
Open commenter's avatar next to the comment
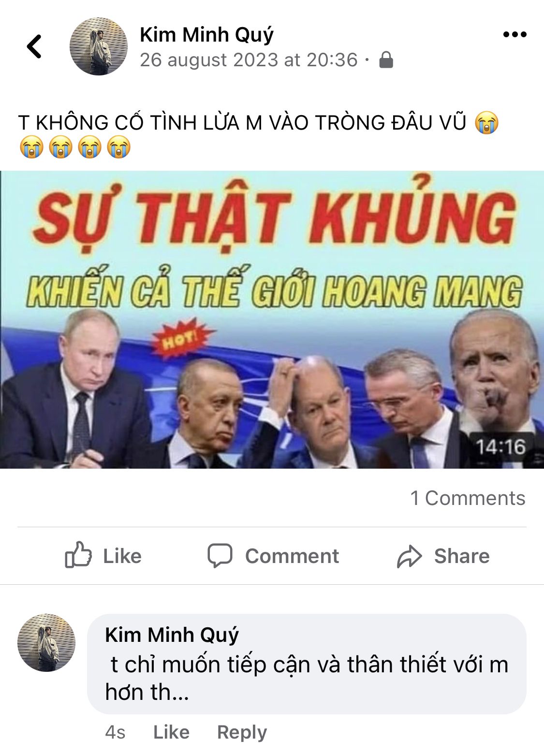pyautogui.click(x=46, y=643)
